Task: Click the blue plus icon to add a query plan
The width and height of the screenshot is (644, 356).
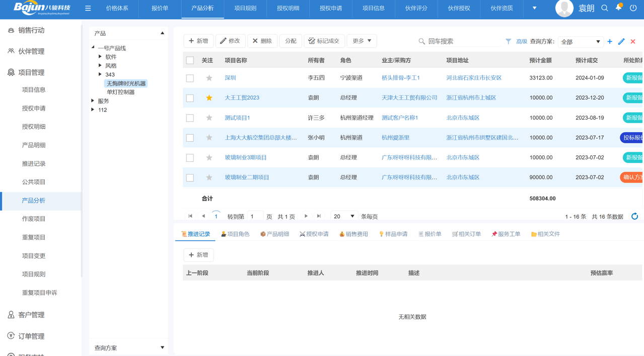Action: (x=610, y=42)
